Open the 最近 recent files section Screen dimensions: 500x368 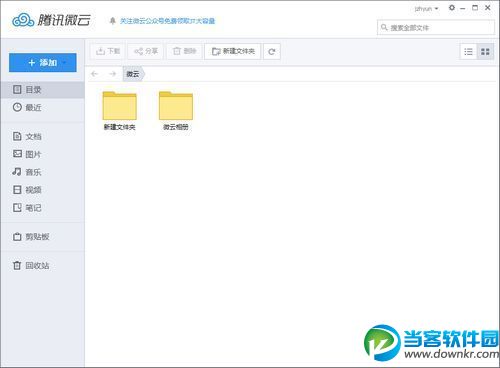click(x=42, y=107)
